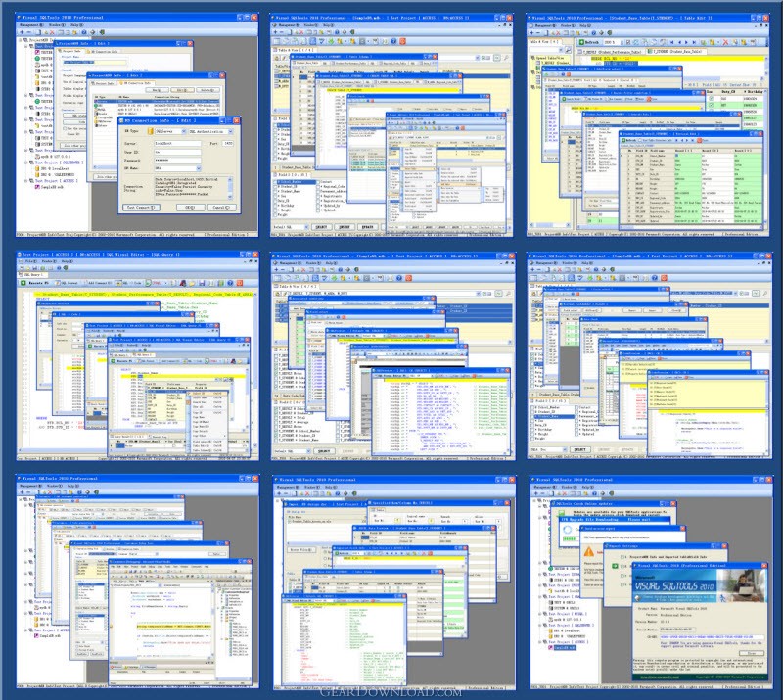Open DB Name dropdown in DB Connection Info dialog
783x700 pixels.
pyautogui.click(x=199, y=168)
